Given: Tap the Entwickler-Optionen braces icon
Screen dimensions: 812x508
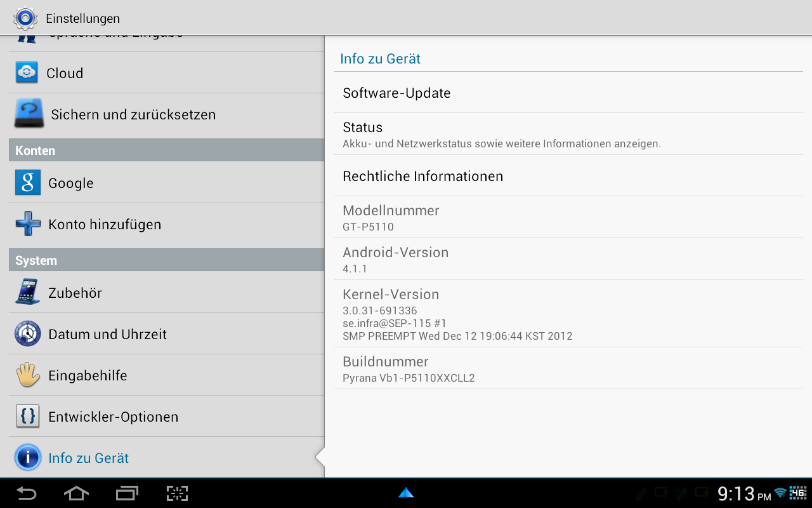Looking at the screenshot, I should [x=27, y=417].
